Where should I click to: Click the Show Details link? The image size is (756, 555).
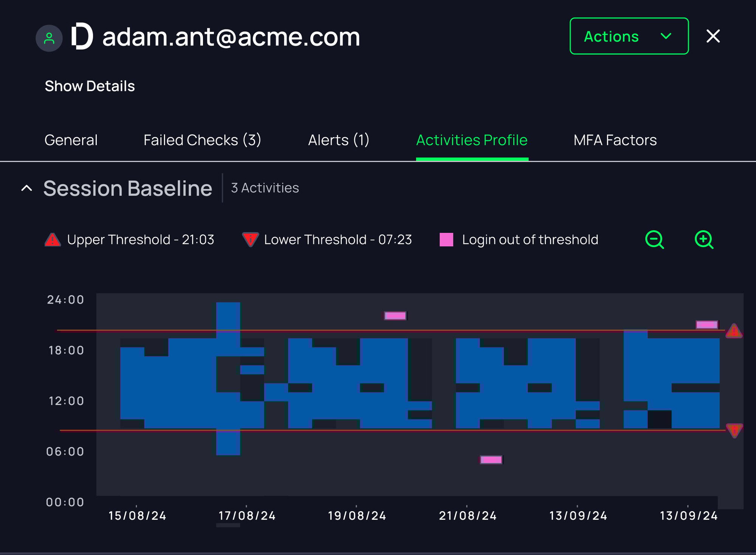pos(90,86)
